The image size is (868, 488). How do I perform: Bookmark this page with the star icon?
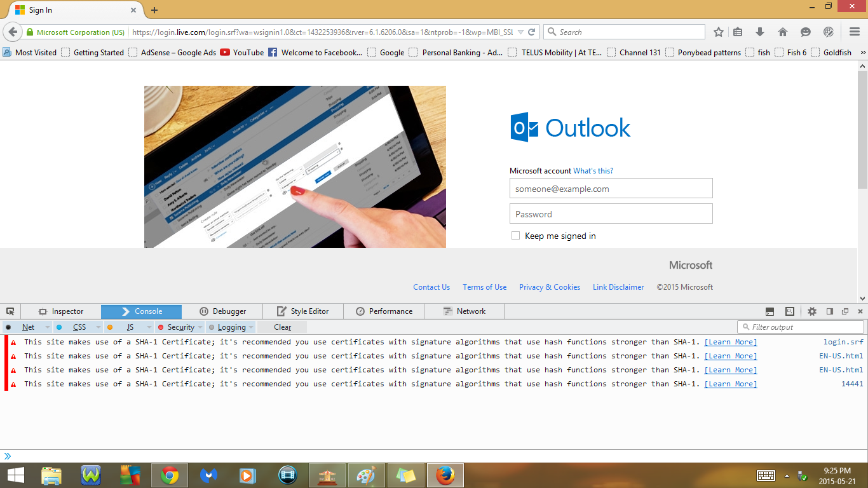click(719, 32)
